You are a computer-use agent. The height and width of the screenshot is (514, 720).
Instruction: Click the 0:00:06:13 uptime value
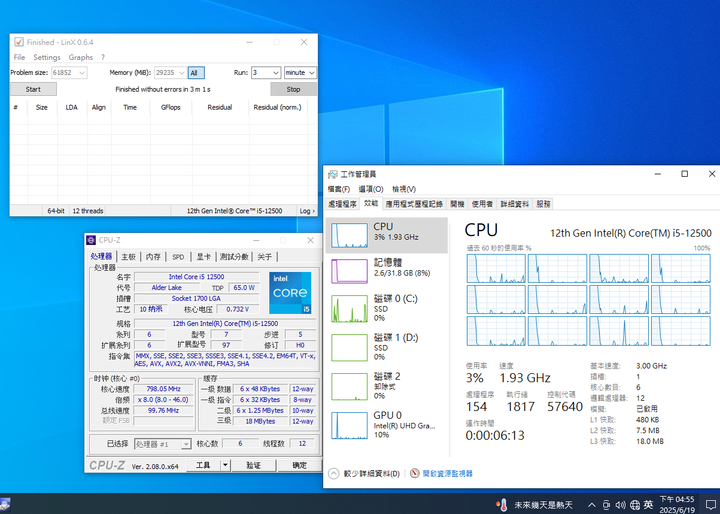pyautogui.click(x=495, y=435)
